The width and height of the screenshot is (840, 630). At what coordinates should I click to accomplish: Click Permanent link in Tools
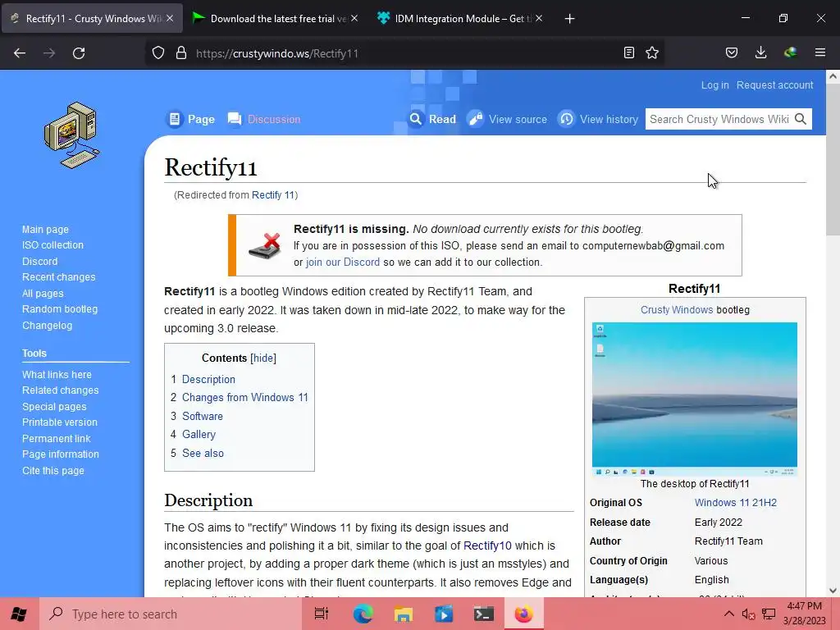[57, 438]
